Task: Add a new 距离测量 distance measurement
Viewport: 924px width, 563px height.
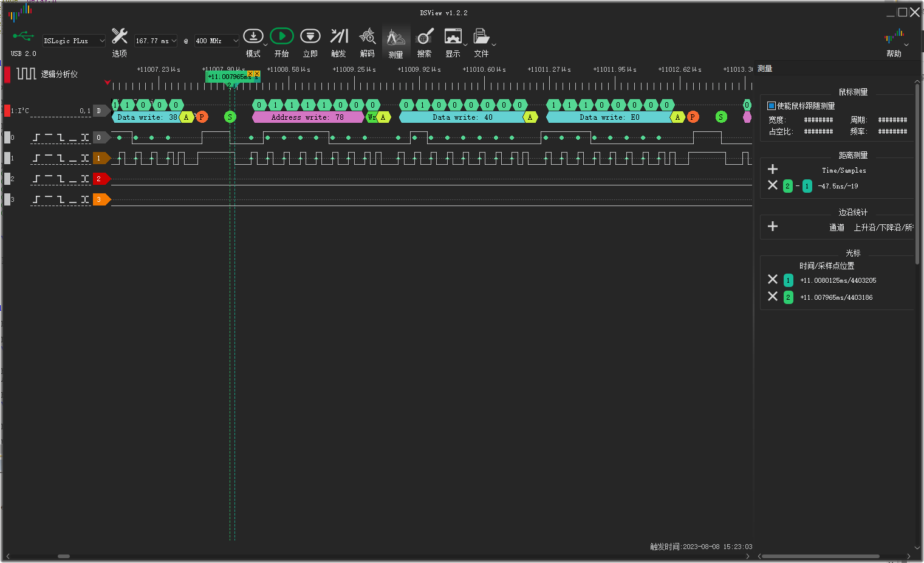Action: click(x=773, y=169)
